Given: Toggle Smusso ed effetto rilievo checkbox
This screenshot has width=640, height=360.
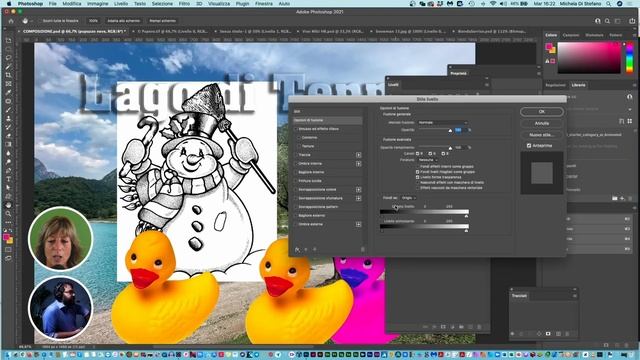Looking at the screenshot, I should pos(296,129).
